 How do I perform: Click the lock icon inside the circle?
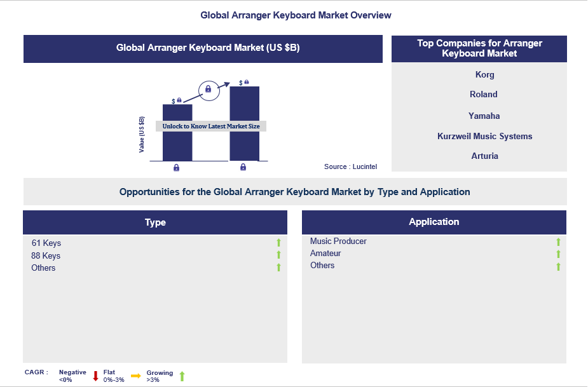(208, 89)
